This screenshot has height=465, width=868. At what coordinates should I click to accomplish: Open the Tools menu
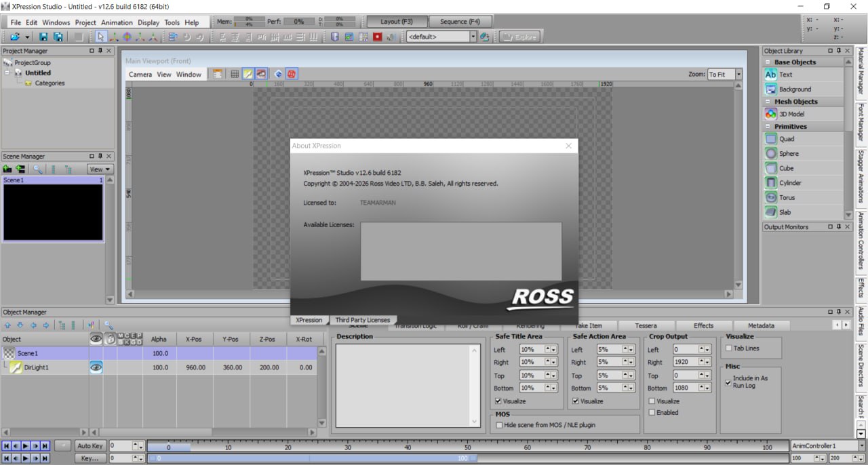coord(172,22)
